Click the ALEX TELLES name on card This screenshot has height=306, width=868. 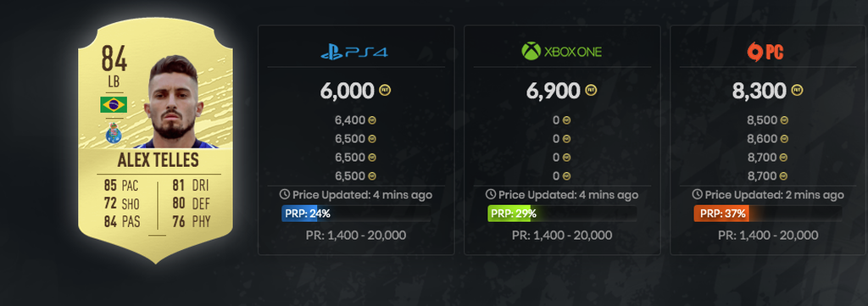157,160
